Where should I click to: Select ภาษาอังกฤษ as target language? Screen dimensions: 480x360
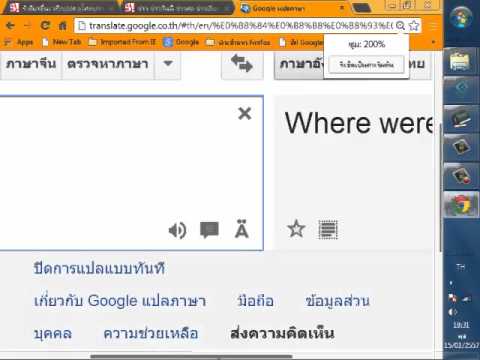point(299,64)
